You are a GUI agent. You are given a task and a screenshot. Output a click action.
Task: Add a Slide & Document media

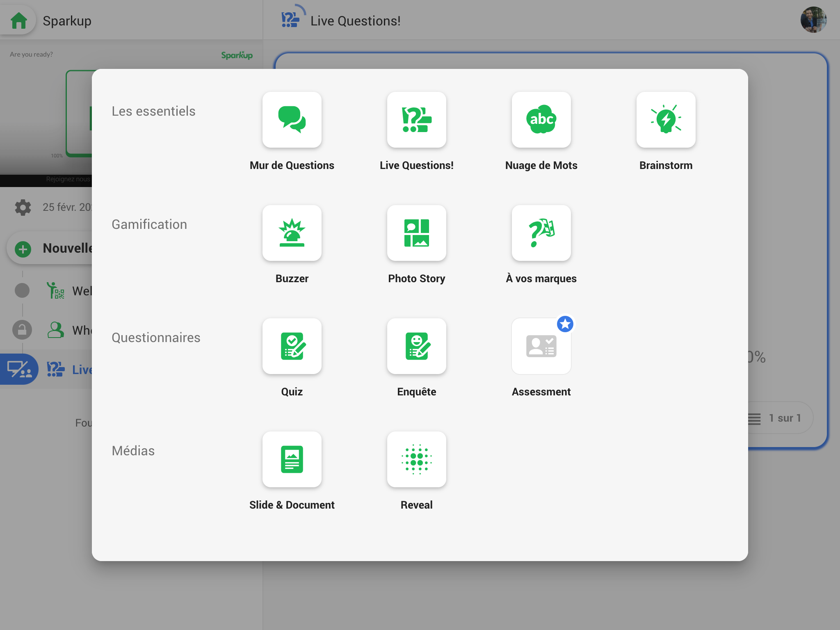point(292,459)
